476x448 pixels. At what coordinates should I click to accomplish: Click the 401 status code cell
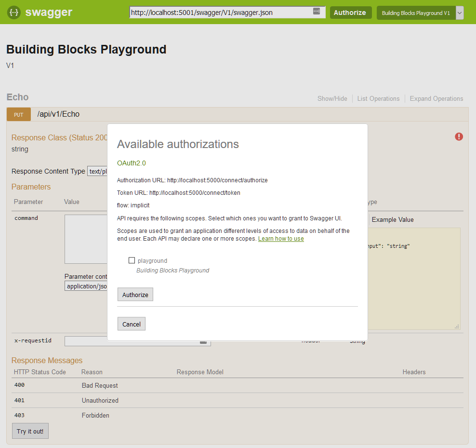[x=19, y=400]
